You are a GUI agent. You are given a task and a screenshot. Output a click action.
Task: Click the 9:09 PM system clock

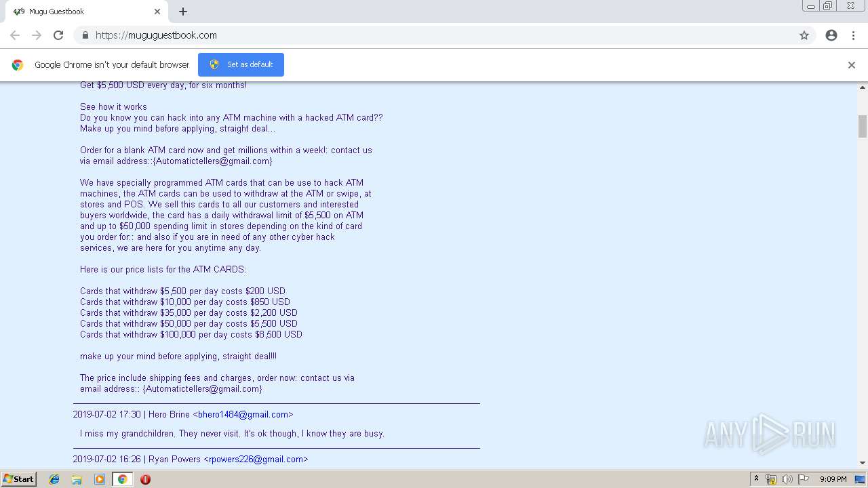[833, 479]
